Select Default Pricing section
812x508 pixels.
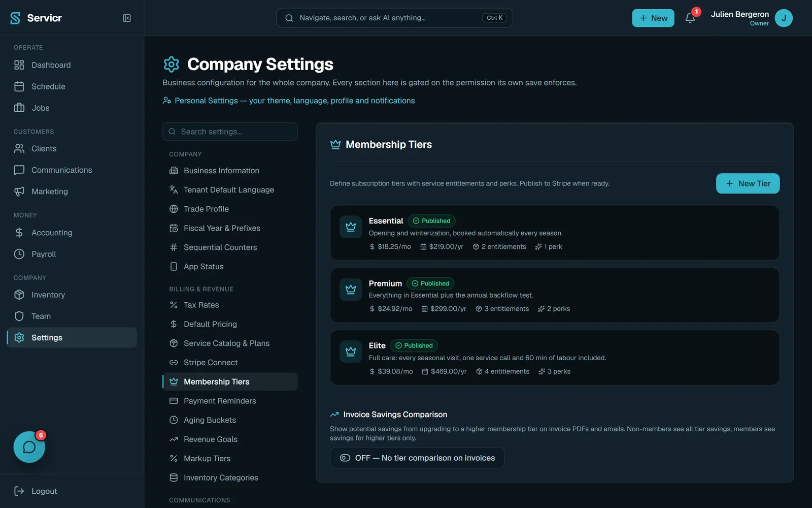point(230,324)
